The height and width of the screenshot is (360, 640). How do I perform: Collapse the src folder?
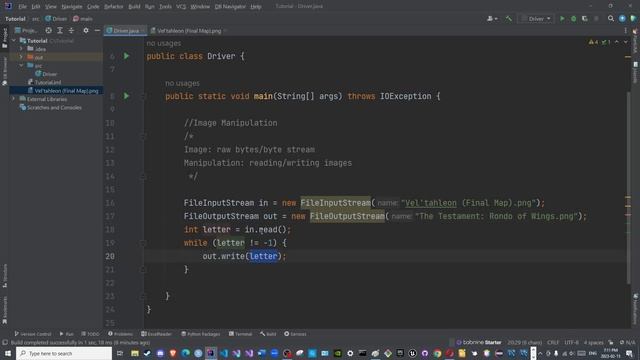tap(21, 66)
